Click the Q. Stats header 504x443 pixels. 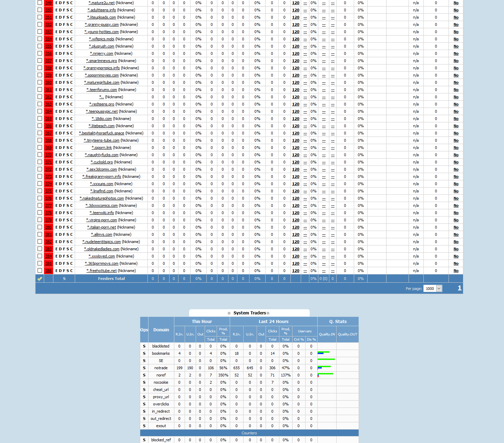[x=338, y=322]
